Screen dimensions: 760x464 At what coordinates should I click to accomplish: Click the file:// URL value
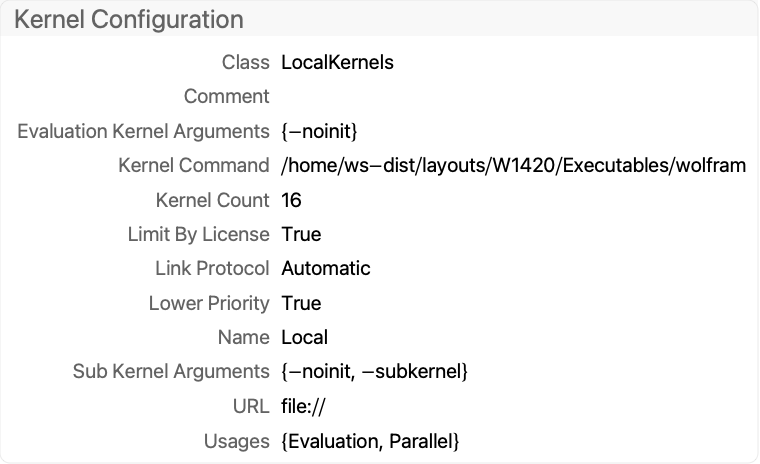(x=304, y=406)
